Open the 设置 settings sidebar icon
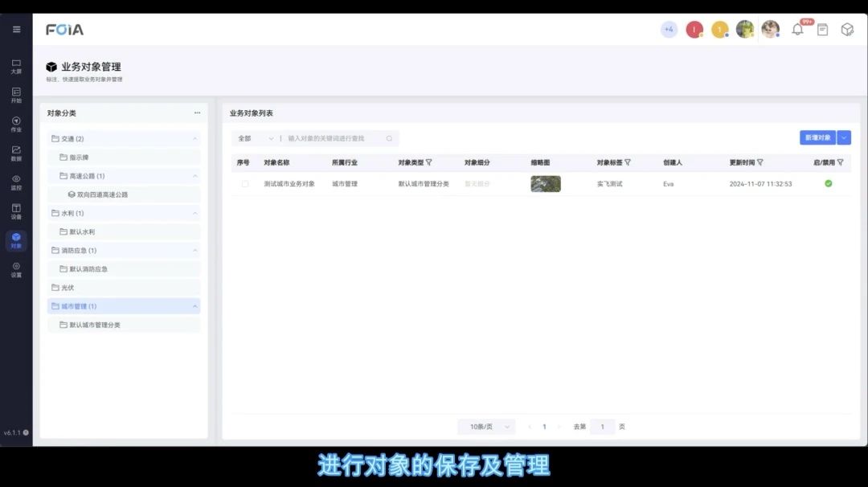Screen dimensions: 868x487 pos(16,269)
